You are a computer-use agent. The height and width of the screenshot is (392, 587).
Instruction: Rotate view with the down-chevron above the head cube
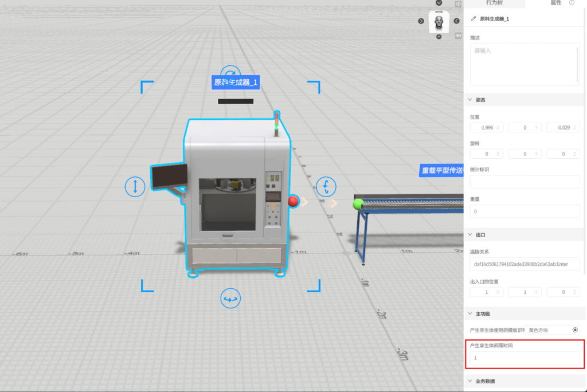click(439, 3)
